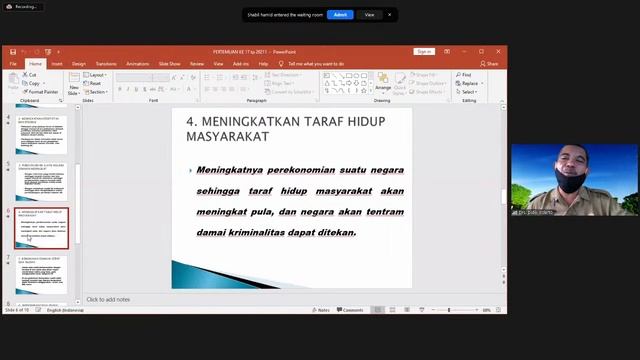Click the Start From Beginning quick access icon
The height and width of the screenshot is (360, 640).
(48, 52)
